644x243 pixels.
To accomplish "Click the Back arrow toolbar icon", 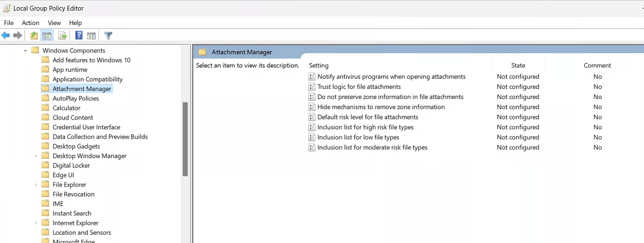I will 6,36.
